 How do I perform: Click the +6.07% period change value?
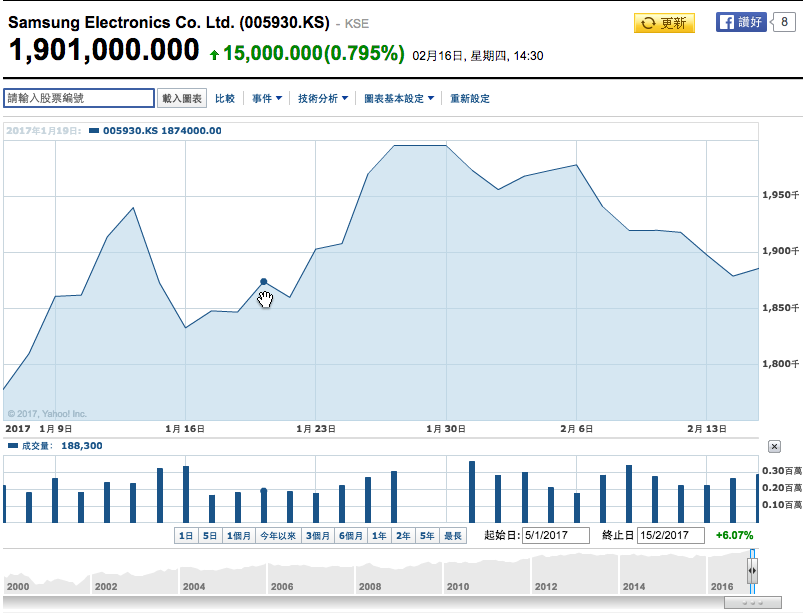tap(734, 535)
